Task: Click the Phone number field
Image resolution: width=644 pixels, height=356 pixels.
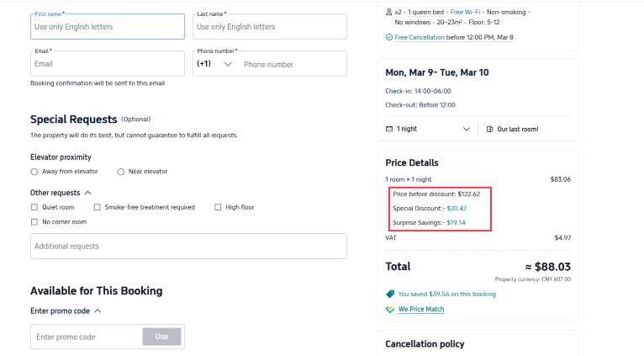Action: click(293, 65)
